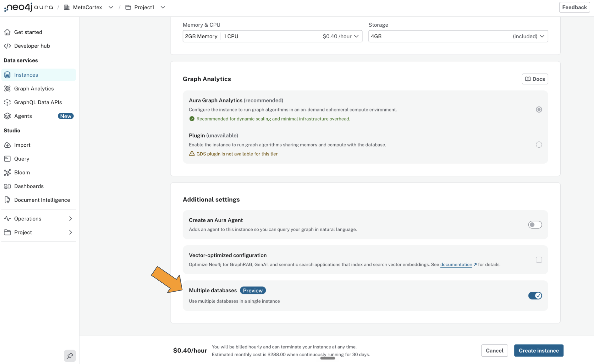
Task: Open Dashboards from Studio section
Action: coord(39,186)
